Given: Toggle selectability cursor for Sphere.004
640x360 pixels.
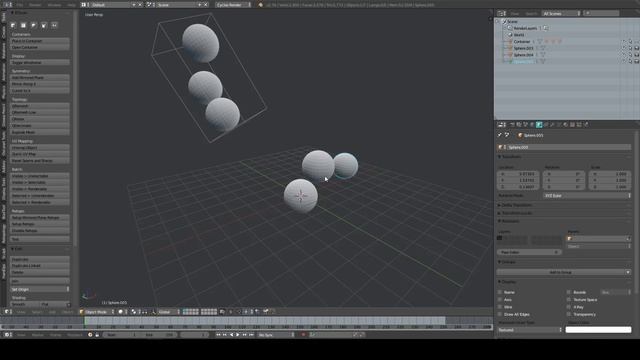Looking at the screenshot, I should point(630,55).
